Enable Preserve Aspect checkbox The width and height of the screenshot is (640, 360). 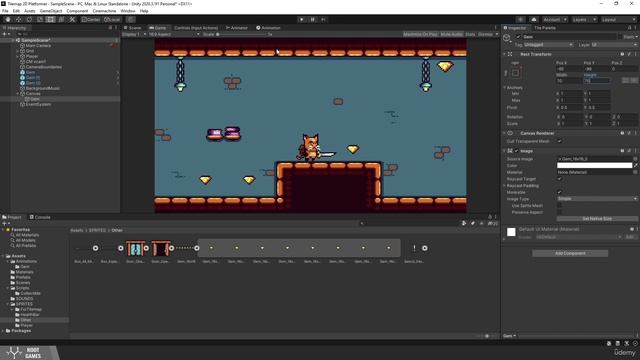point(559,212)
